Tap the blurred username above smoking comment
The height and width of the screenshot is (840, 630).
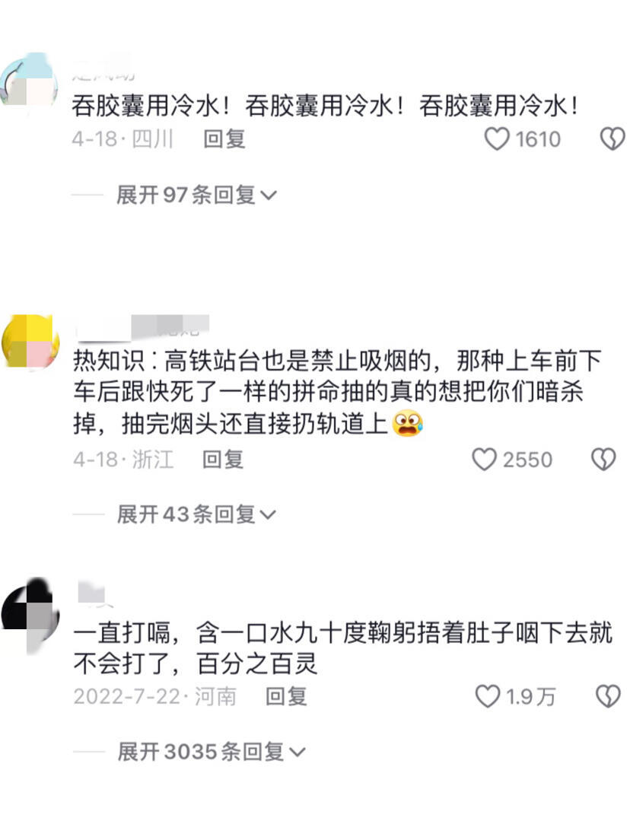[143, 328]
